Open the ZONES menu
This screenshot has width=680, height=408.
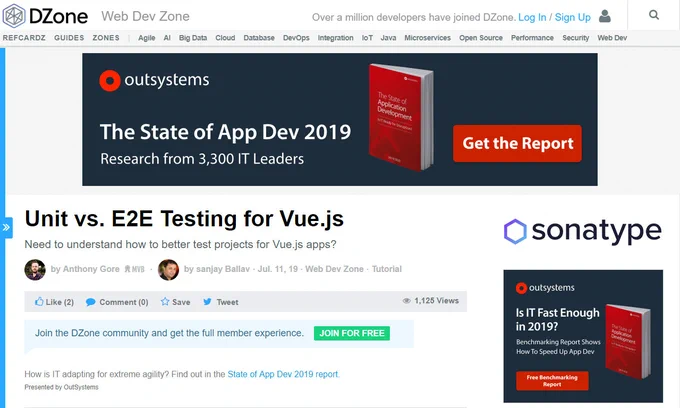pos(106,38)
